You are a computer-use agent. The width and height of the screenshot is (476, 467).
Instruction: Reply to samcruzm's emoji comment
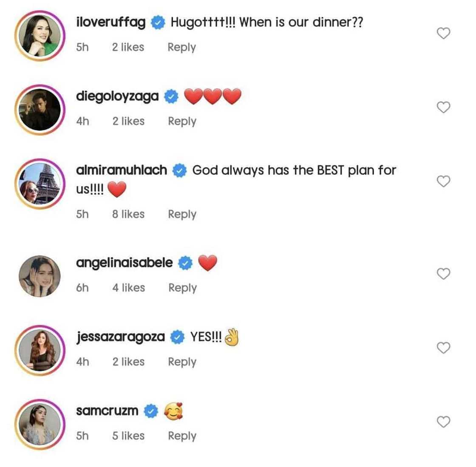pos(182,436)
